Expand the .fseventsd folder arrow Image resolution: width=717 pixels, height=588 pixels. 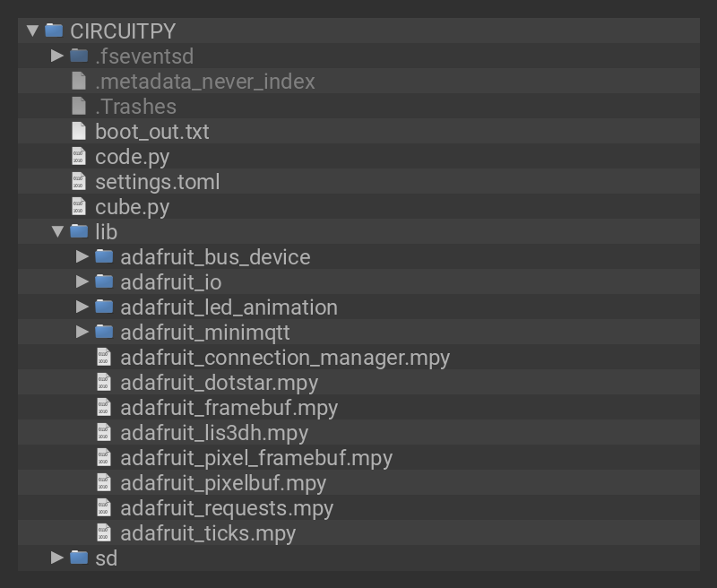[x=57, y=56]
